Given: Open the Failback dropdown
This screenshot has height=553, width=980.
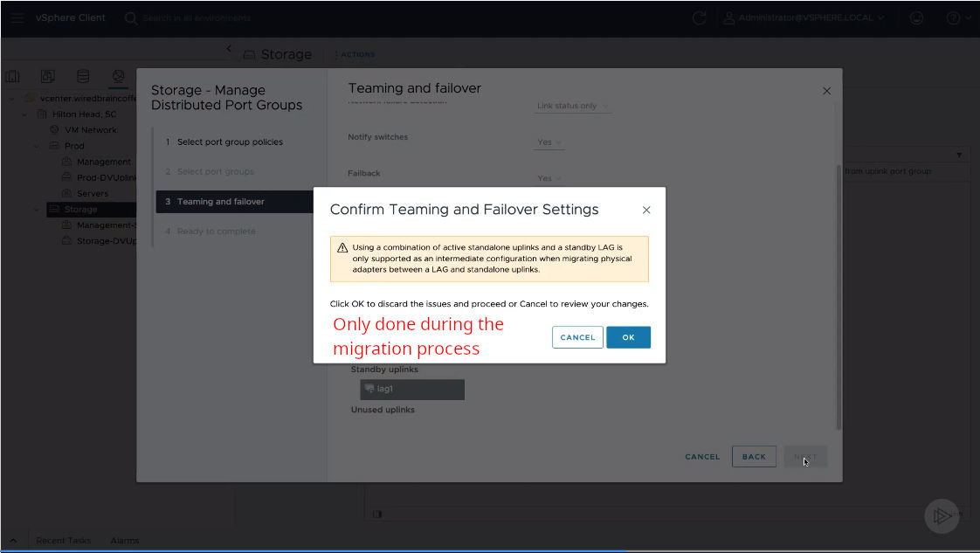Looking at the screenshot, I should pos(549,178).
